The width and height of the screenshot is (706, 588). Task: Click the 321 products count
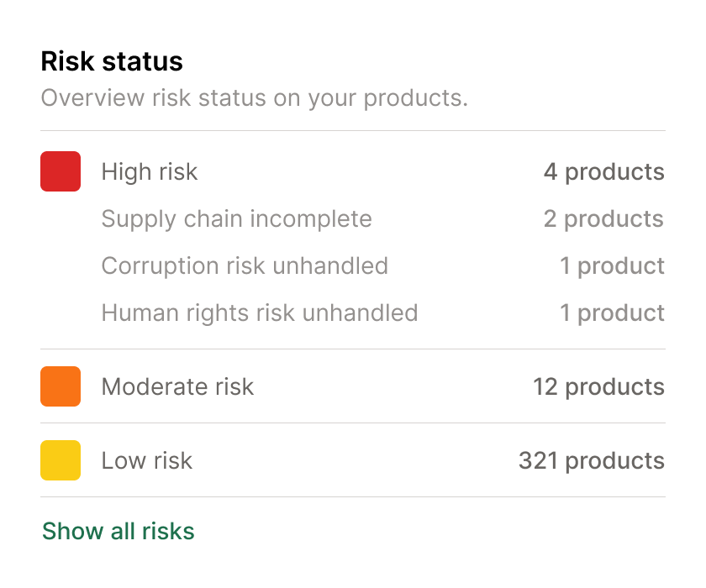point(591,461)
